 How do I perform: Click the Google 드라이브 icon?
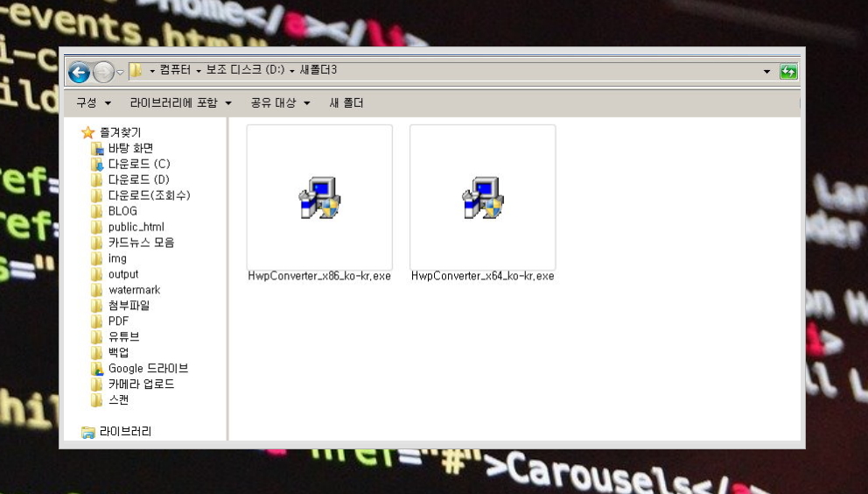coord(97,368)
